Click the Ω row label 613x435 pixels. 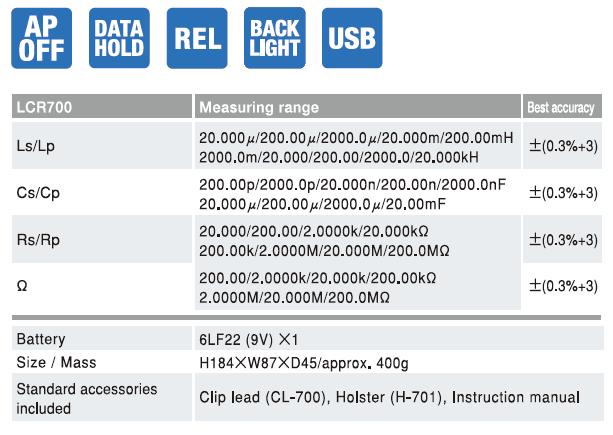[x=22, y=286]
